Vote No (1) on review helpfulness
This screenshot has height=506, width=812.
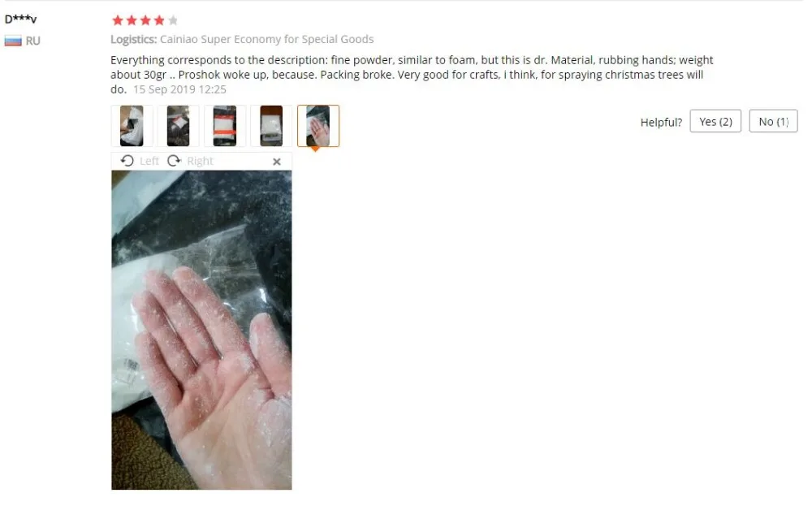pos(773,121)
